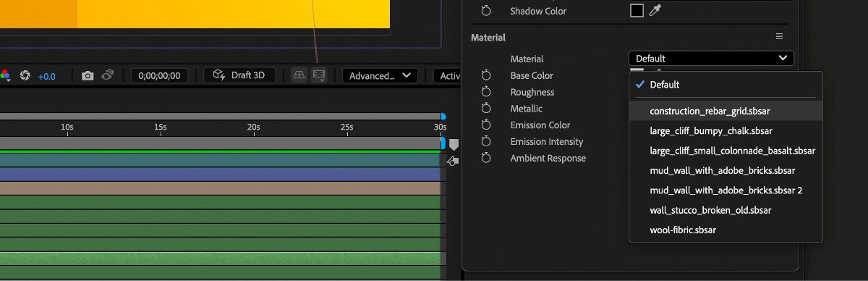Toggle Emission Intensity stopwatch

(486, 141)
